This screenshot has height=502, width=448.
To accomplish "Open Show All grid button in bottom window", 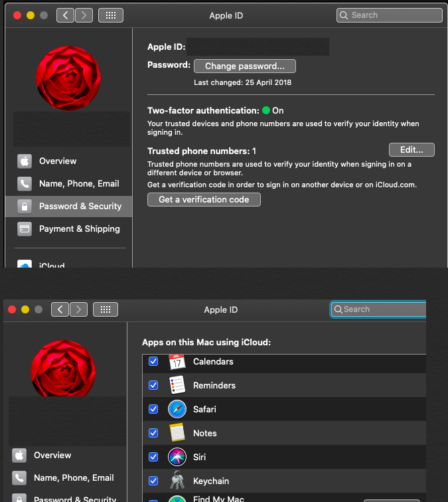I will tap(106, 309).
